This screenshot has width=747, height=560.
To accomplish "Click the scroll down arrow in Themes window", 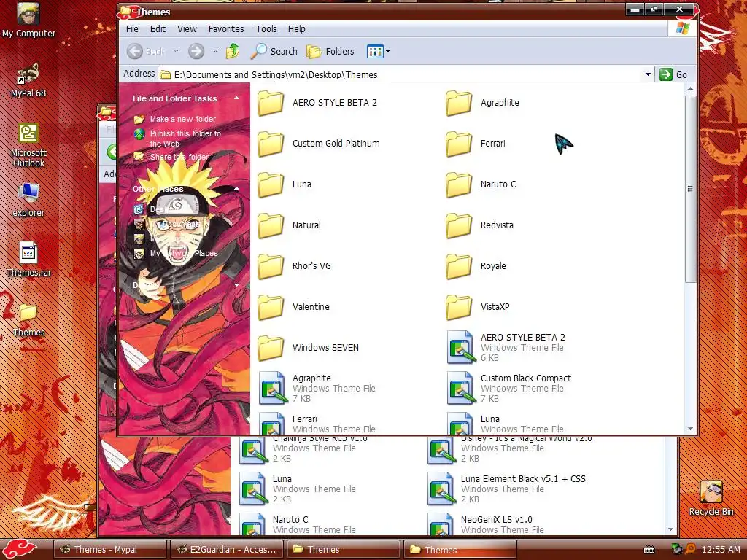I will (690, 429).
